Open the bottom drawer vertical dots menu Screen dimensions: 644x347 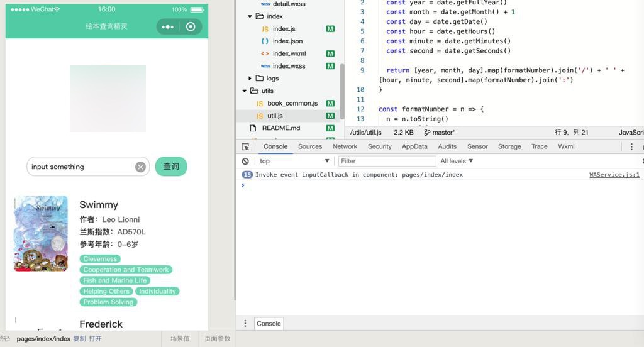(245, 324)
